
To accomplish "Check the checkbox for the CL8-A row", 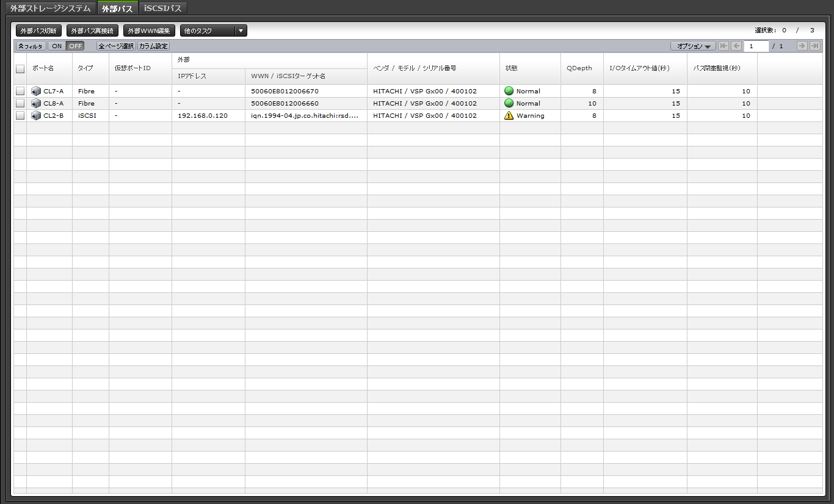I will point(20,103).
